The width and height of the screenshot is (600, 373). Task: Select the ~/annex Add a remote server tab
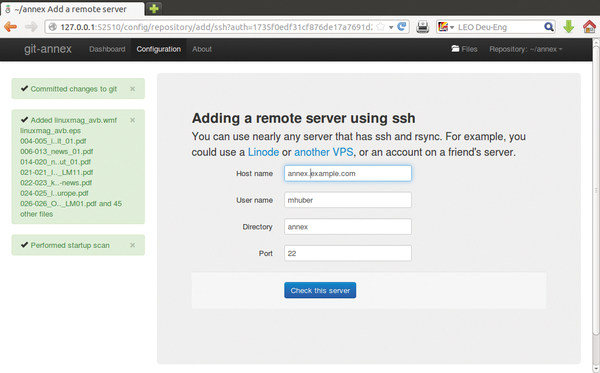[x=72, y=9]
